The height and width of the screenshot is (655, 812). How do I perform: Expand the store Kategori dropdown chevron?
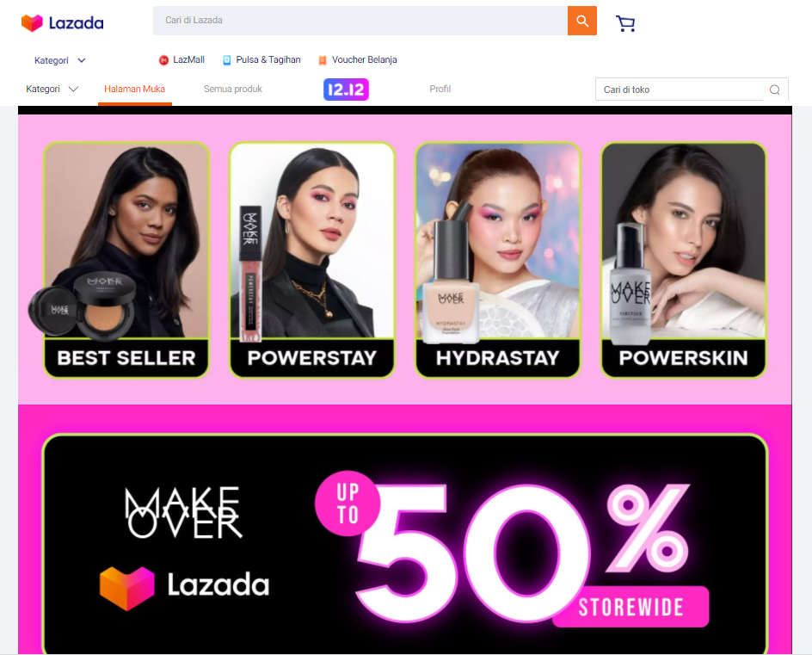point(73,90)
